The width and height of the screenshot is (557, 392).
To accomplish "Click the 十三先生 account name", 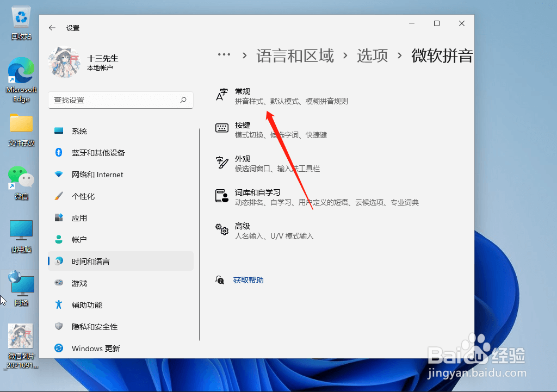I will pos(103,58).
